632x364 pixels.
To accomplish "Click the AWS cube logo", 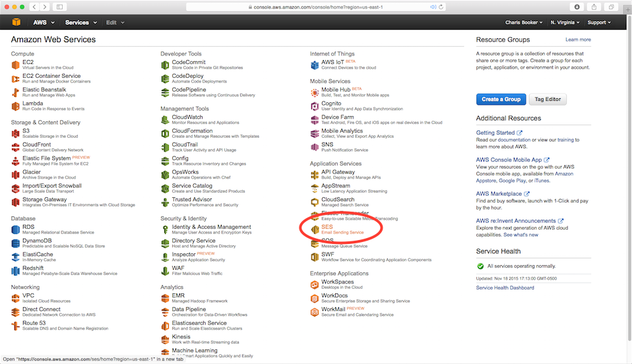I will tap(16, 22).
